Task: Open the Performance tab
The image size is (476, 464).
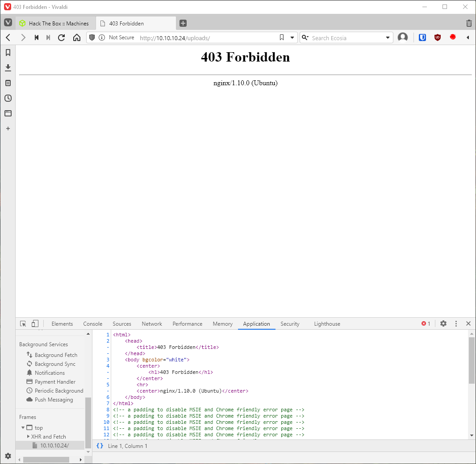Action: [187, 324]
